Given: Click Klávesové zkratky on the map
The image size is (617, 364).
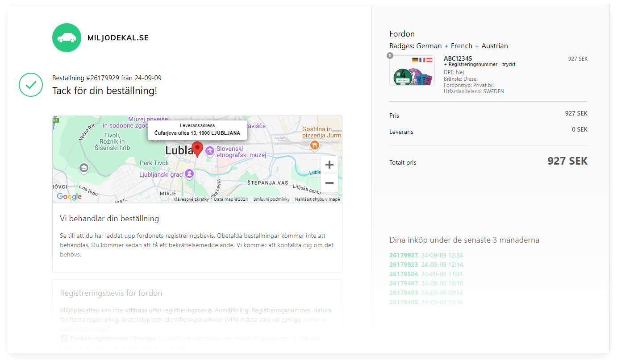Looking at the screenshot, I should pyautogui.click(x=191, y=199).
